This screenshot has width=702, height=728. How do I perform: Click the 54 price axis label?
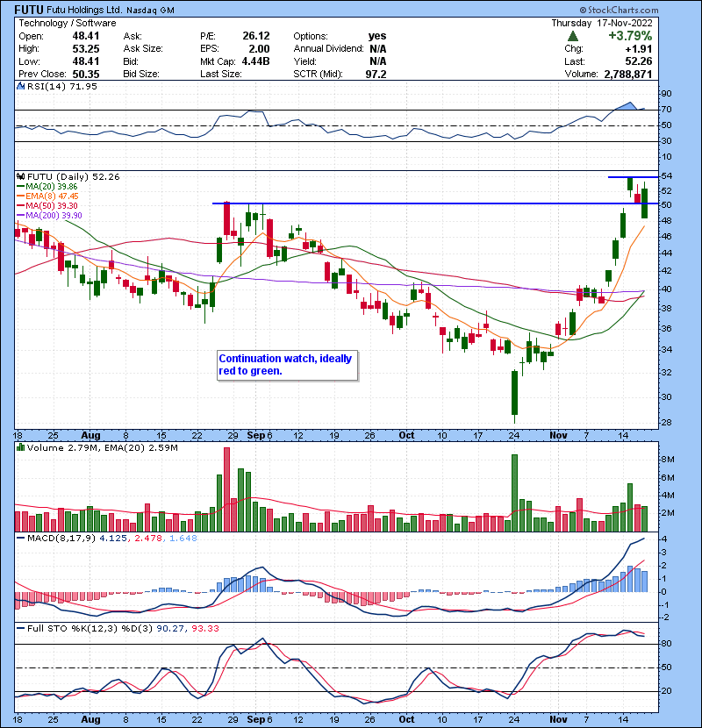pos(666,176)
